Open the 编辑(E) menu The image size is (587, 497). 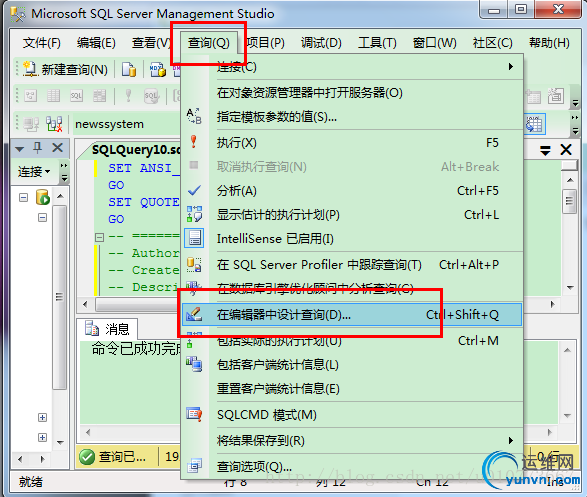96,43
